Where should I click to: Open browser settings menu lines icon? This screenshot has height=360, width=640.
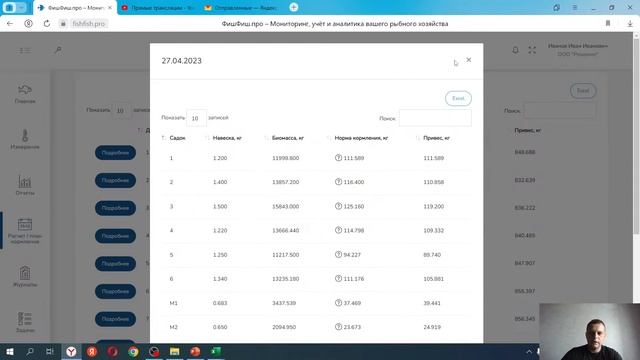575,8
